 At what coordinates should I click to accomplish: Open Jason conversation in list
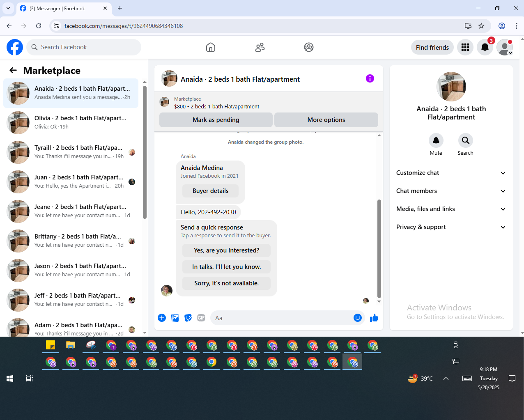71,271
